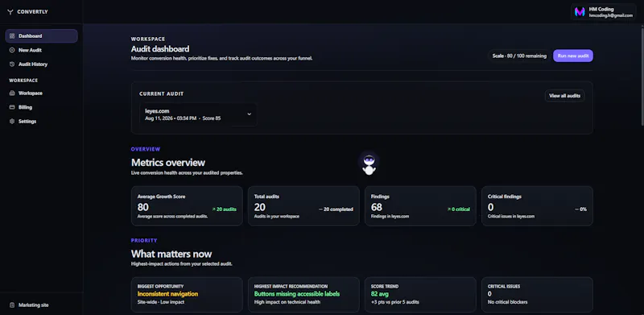Click the green arrow beside 0 critical
Image resolution: width=644 pixels, height=315 pixels.
449,209
